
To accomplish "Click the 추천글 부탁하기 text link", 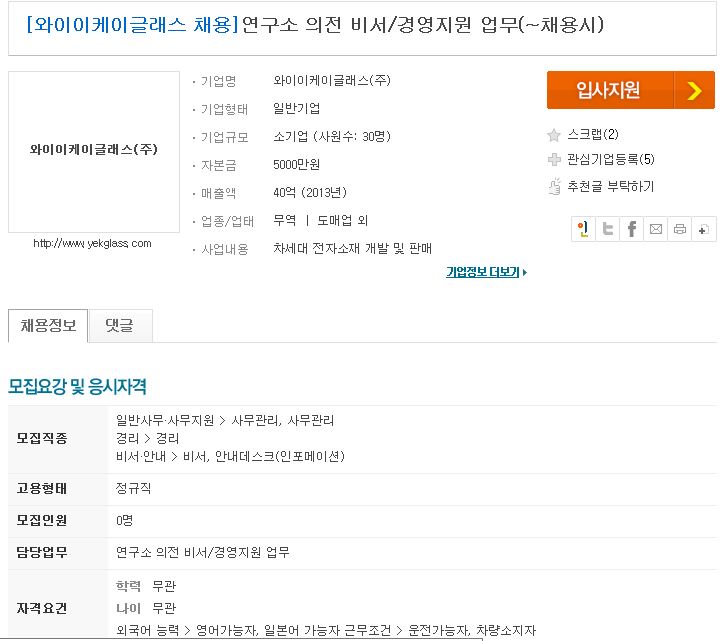I will (610, 186).
